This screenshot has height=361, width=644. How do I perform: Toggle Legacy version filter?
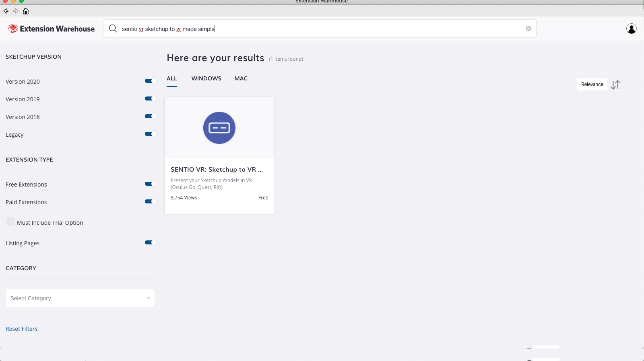pyautogui.click(x=151, y=134)
